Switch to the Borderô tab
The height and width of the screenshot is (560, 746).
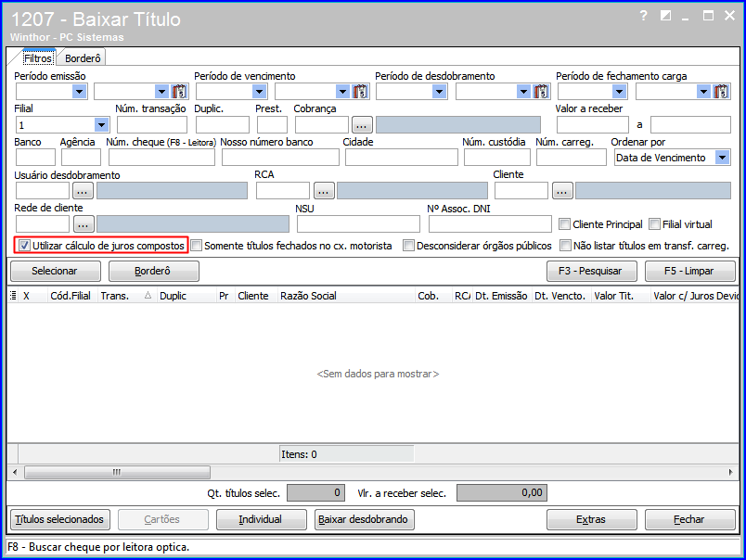(83, 58)
